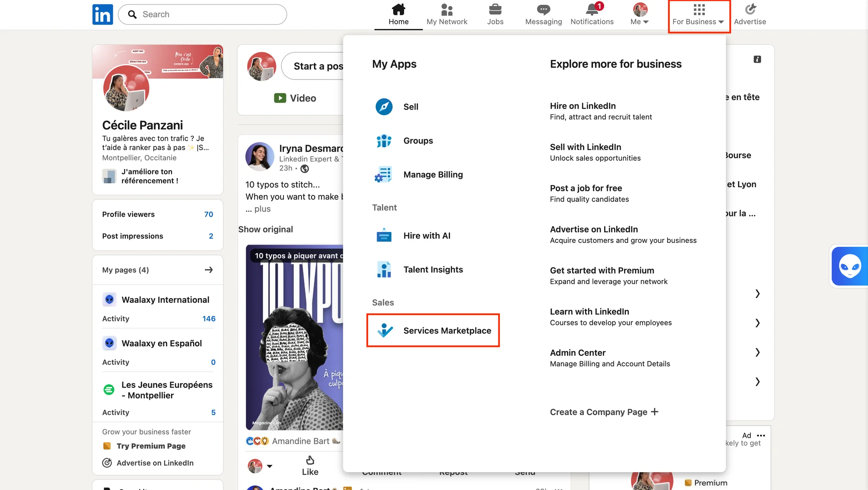
Task: Click the Waalaxy International page logo
Action: click(x=109, y=300)
